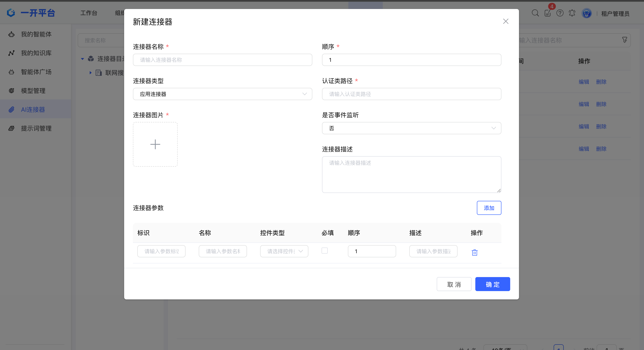Open the 连接器类型 dropdown
The height and width of the screenshot is (350, 644).
[x=222, y=94]
